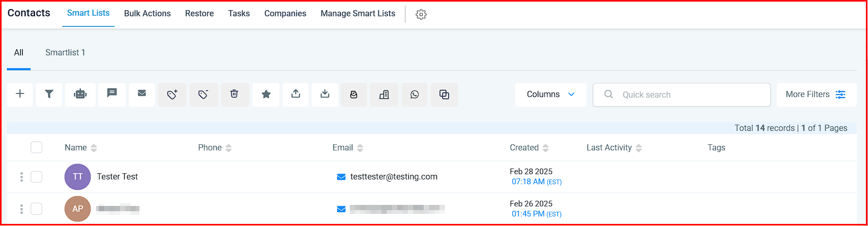Click the plus icon to add contact
This screenshot has width=868, height=226.
tap(20, 95)
